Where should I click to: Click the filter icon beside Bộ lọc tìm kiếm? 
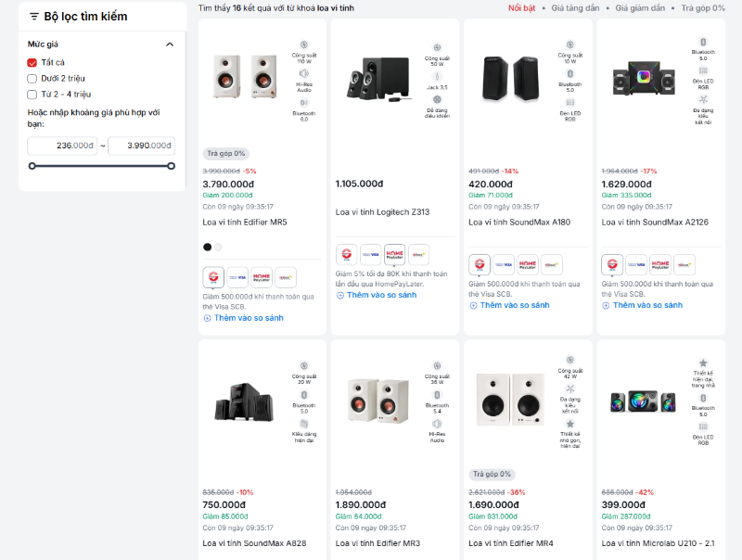pyautogui.click(x=34, y=17)
